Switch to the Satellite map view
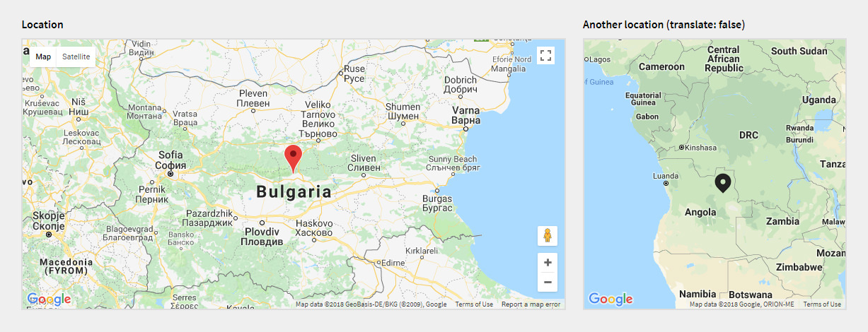Image resolution: width=868 pixels, height=332 pixels. pyautogui.click(x=76, y=57)
